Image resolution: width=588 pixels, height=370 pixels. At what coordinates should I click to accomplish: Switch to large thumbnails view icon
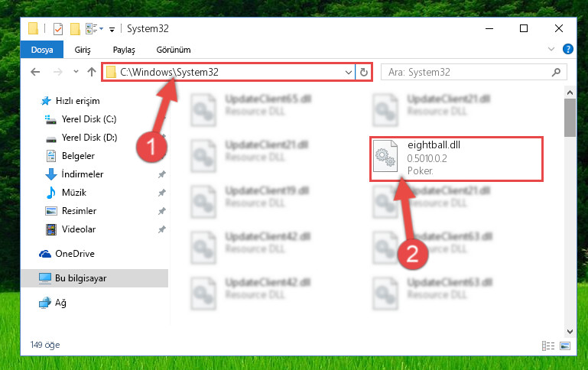(x=565, y=346)
